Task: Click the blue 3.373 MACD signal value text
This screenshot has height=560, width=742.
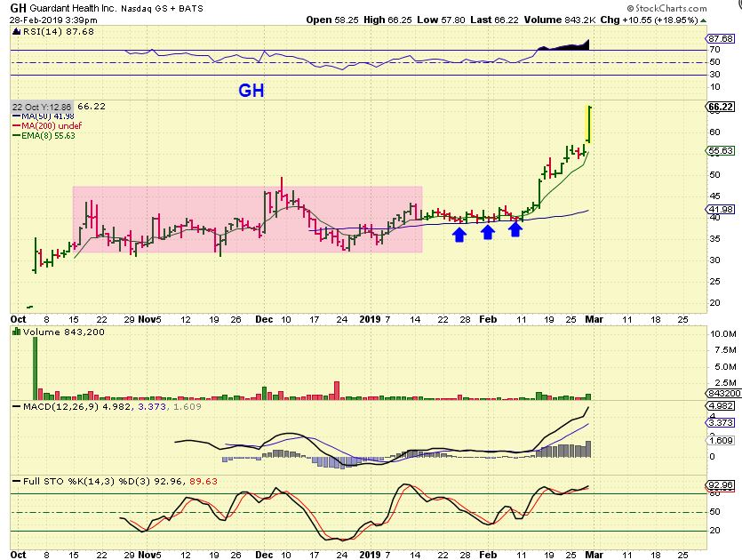Action: [152, 406]
